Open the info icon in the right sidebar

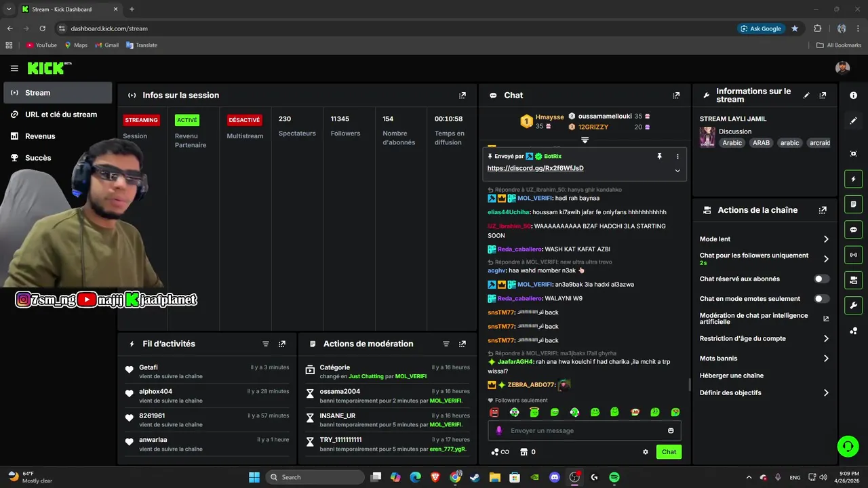[854, 96]
